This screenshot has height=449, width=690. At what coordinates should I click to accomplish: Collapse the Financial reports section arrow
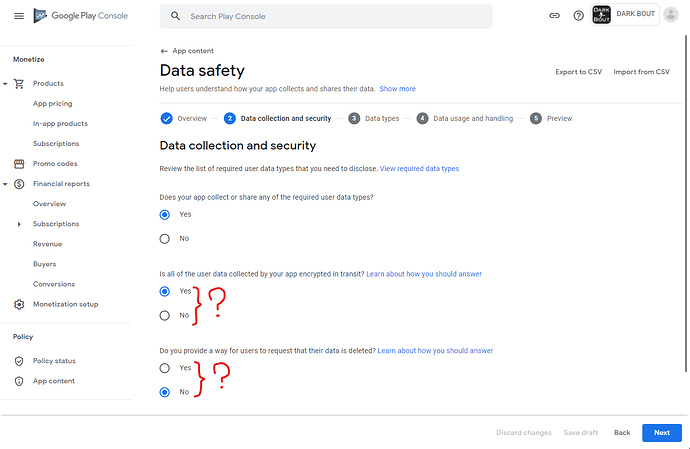(5, 184)
